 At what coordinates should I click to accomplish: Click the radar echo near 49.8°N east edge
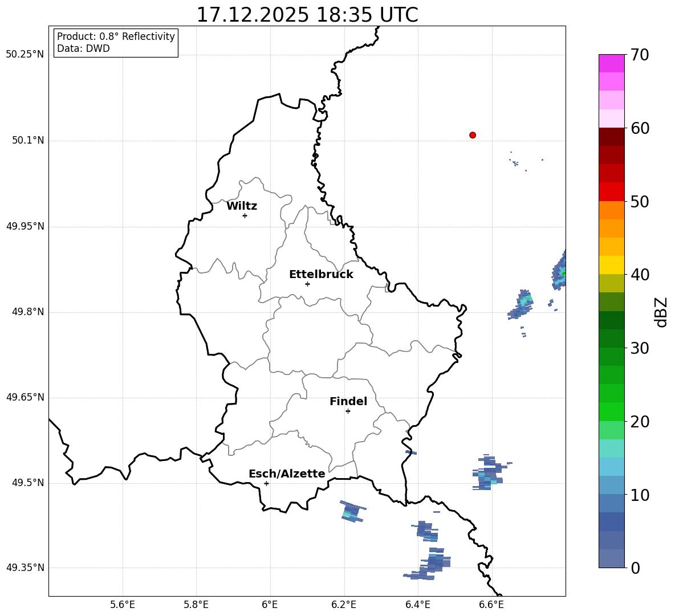(521, 305)
